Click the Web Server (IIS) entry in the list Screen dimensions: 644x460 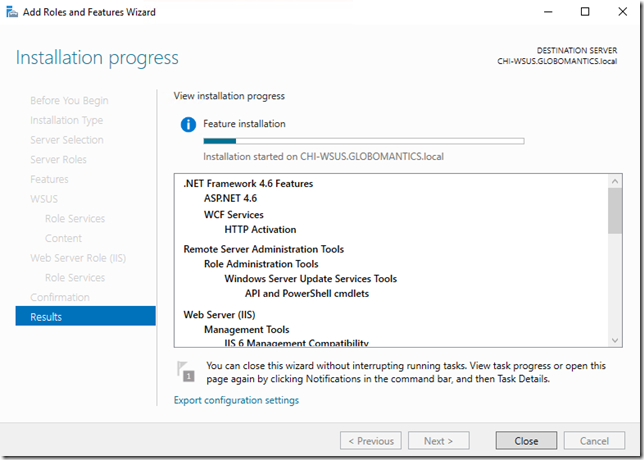click(x=219, y=315)
